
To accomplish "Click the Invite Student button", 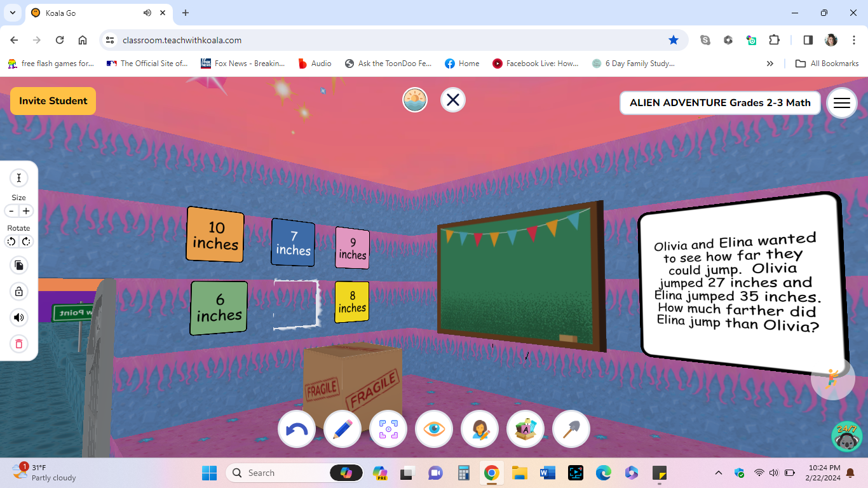I will click(x=53, y=100).
